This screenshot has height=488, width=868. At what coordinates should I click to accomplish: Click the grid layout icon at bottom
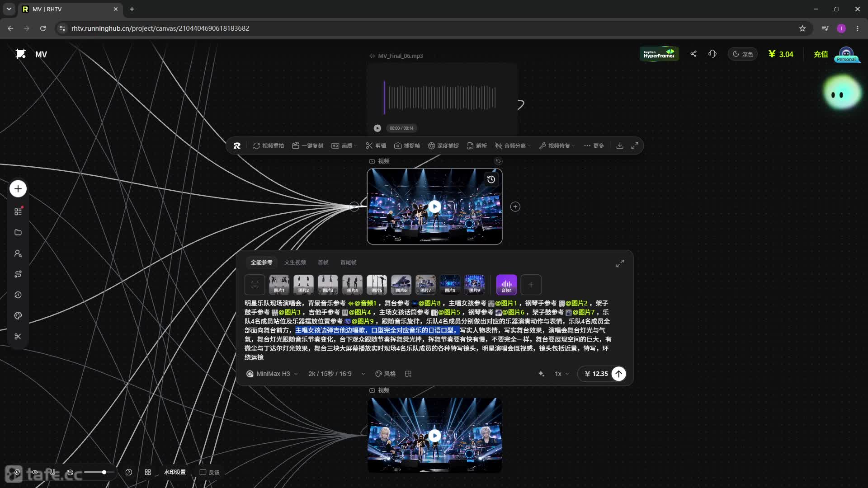(x=148, y=472)
